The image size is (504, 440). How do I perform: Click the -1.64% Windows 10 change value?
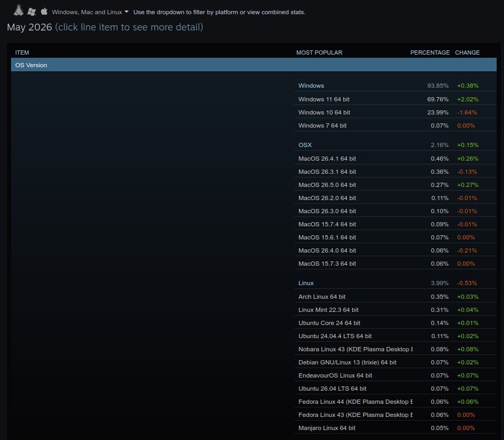[467, 112]
